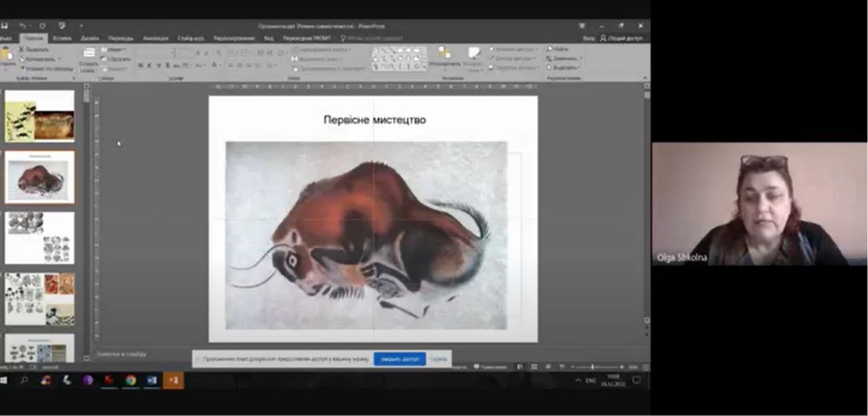868x416 pixels.
Task: Open Chrome from the Windows taskbar
Action: point(130,381)
